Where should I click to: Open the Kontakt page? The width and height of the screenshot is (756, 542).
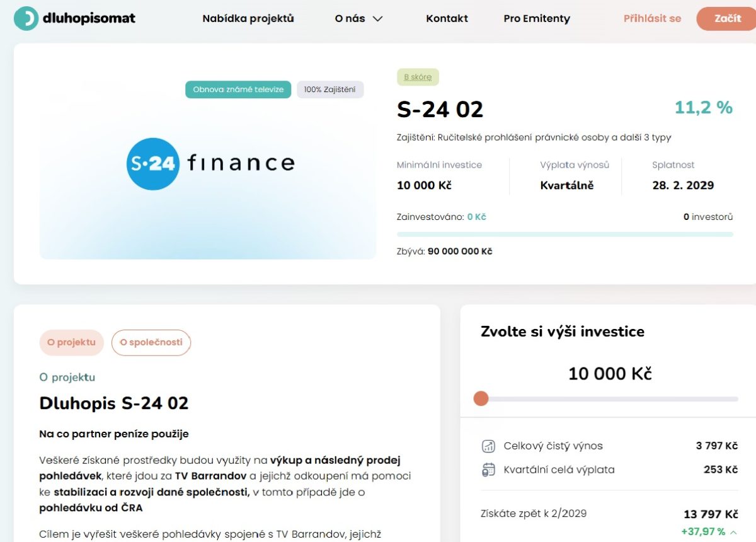[447, 18]
